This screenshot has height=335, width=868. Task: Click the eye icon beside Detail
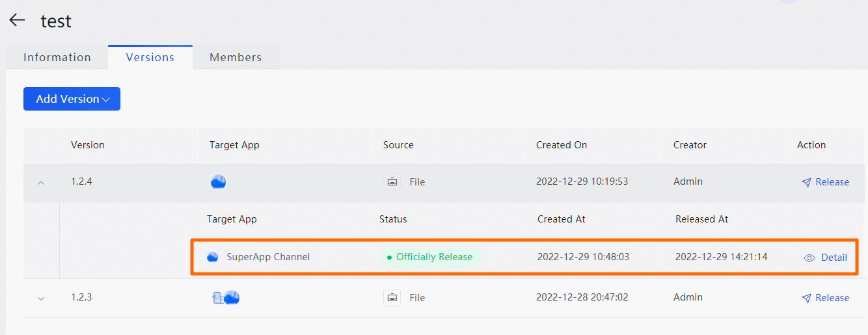[x=809, y=258]
